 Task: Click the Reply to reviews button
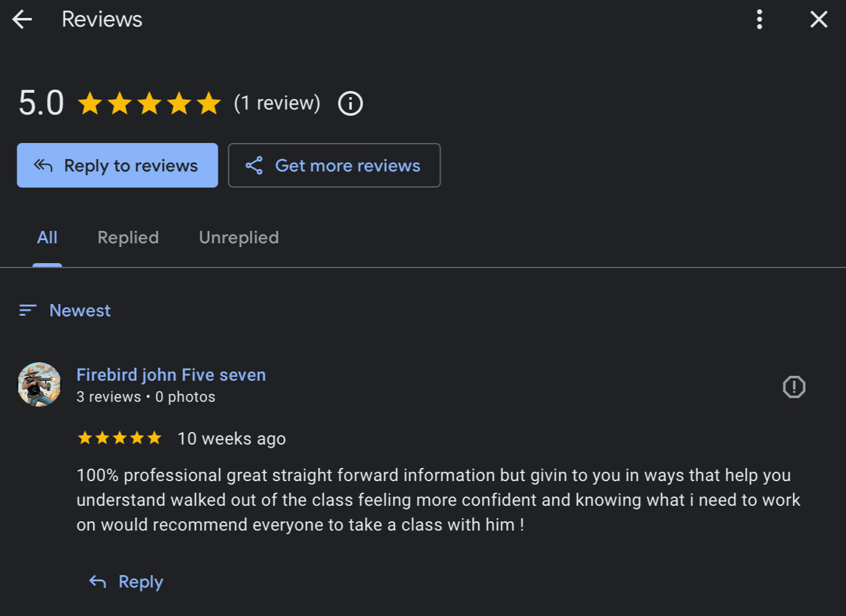(x=118, y=165)
